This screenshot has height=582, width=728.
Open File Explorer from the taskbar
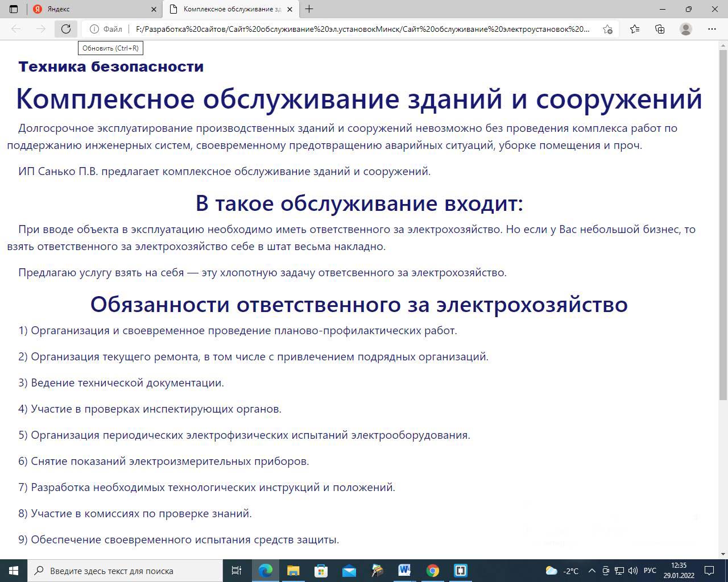[293, 570]
